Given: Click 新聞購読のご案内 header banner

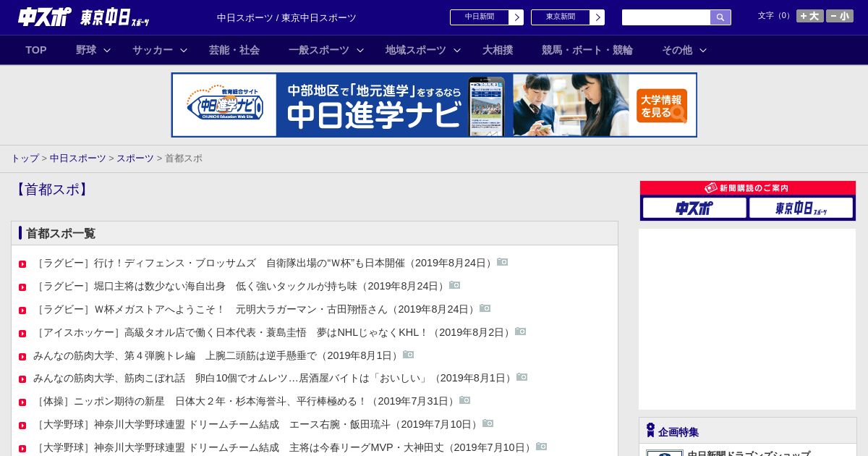Looking at the screenshot, I should (748, 188).
